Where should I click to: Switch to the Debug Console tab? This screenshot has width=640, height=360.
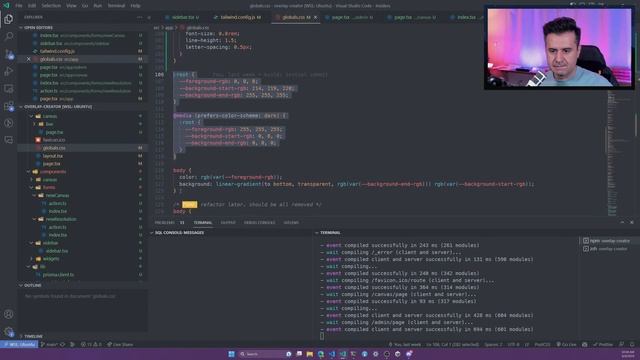259,222
